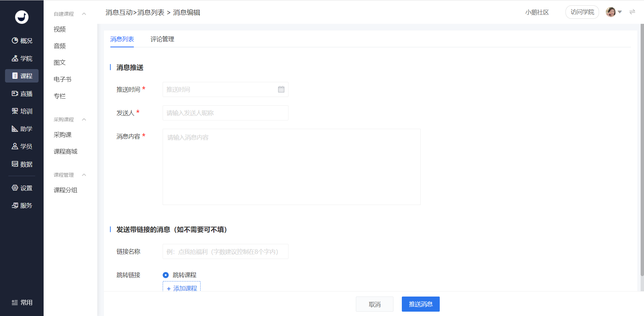Select the 消息列表 tab
Screen dimensions: 644x316
[x=122, y=39]
